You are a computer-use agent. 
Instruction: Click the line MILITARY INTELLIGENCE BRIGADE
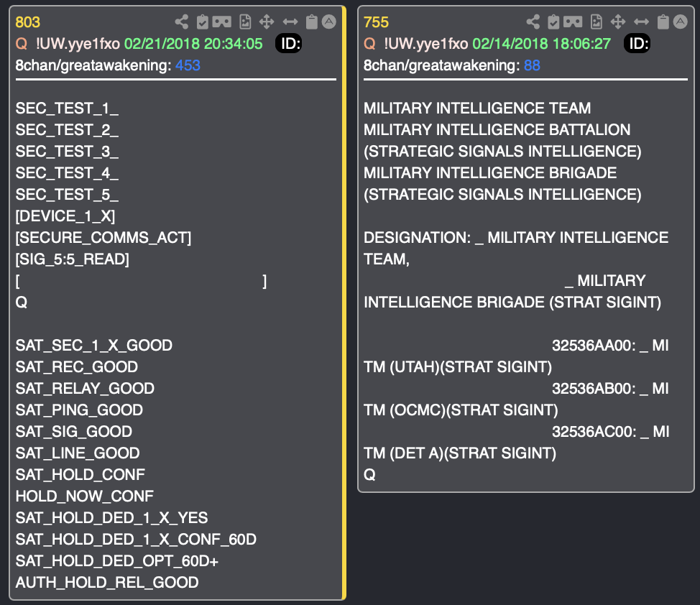click(490, 172)
